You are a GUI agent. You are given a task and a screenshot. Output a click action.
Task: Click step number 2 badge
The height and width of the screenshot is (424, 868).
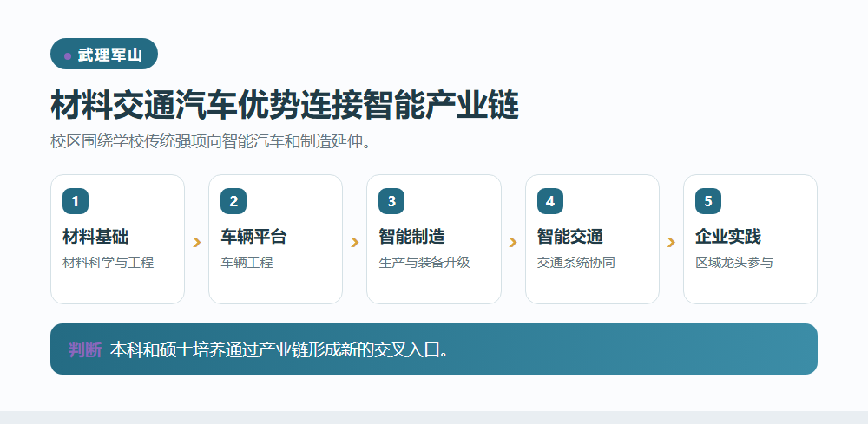coord(233,201)
